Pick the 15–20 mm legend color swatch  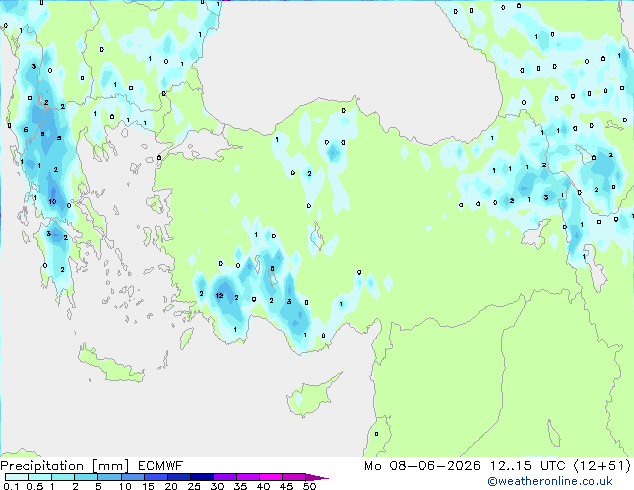[155, 477]
